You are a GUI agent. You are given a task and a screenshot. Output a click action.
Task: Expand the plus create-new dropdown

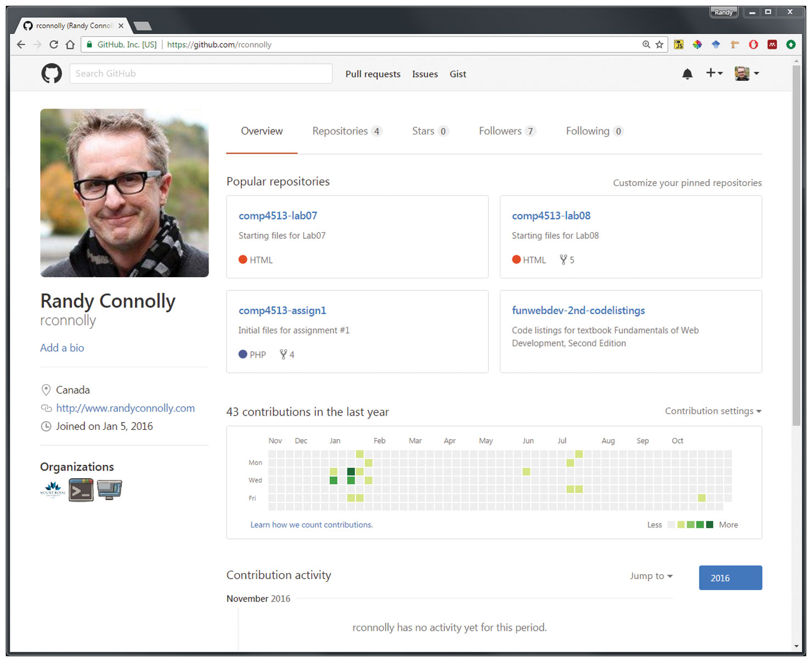click(714, 73)
